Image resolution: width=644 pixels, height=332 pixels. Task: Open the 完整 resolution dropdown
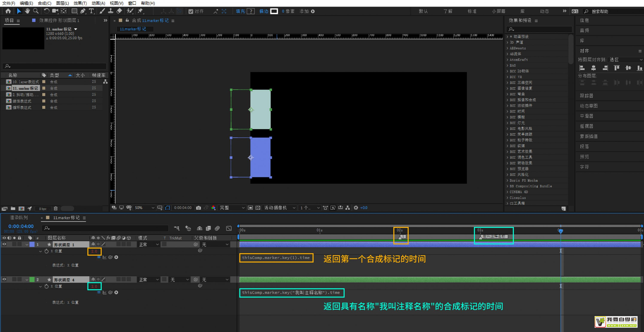click(x=231, y=208)
